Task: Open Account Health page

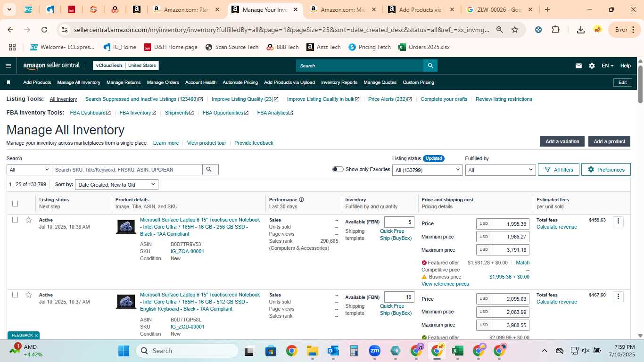Action: tap(201, 82)
